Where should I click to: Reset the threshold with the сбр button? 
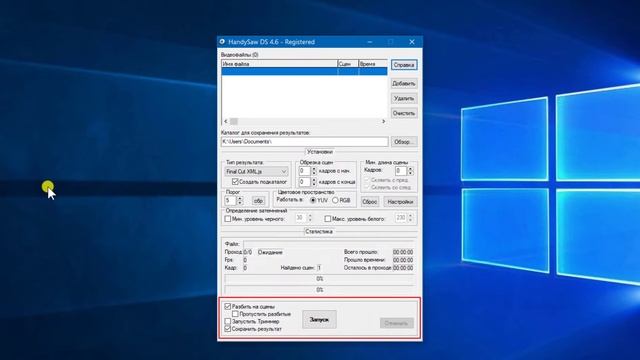[258, 201]
